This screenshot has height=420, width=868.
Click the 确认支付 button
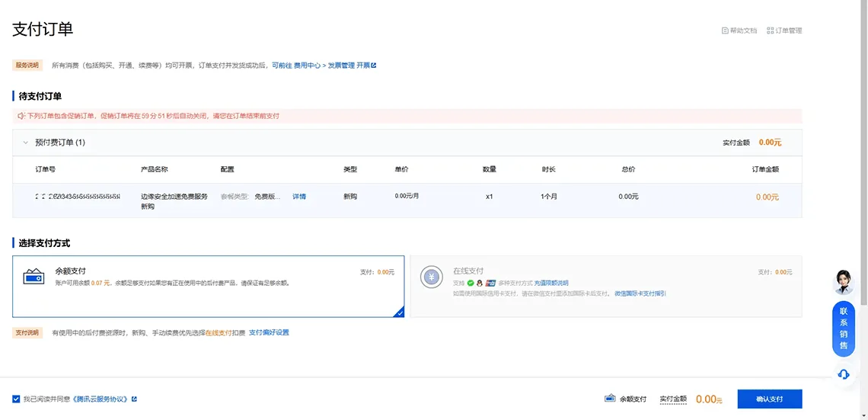(x=770, y=399)
